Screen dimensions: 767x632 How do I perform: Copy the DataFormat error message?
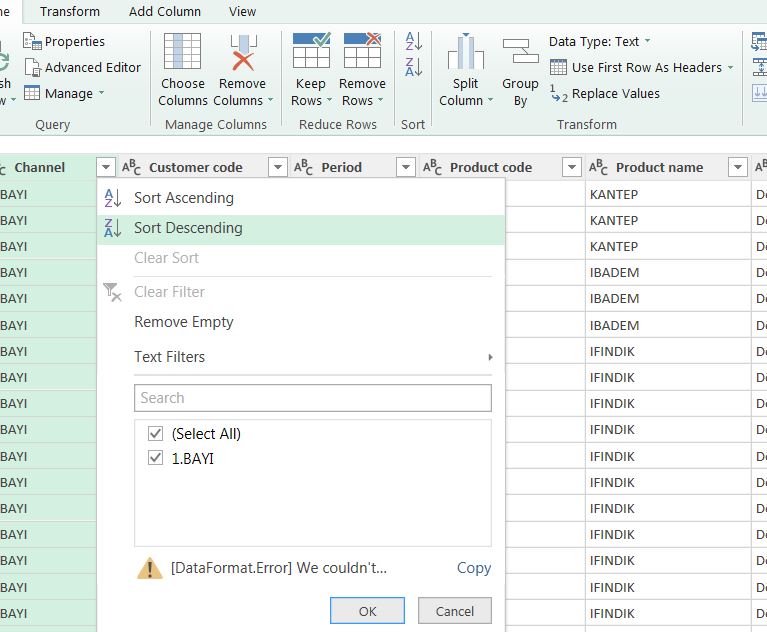point(474,568)
